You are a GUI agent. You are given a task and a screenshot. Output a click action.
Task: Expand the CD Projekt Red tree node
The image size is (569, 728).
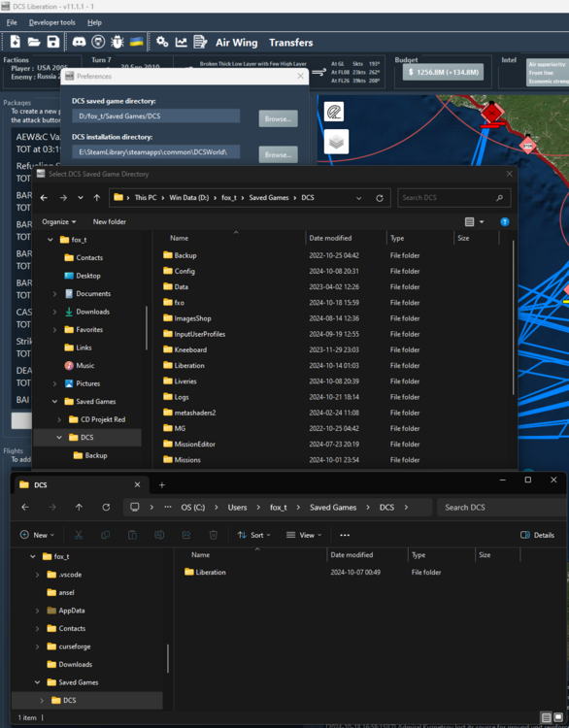click(59, 419)
